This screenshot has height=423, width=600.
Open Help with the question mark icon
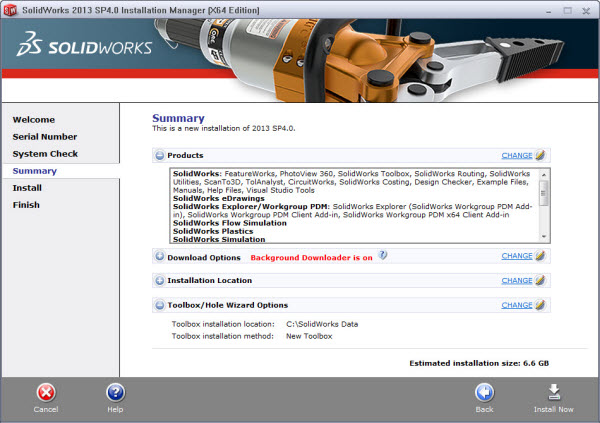click(115, 392)
